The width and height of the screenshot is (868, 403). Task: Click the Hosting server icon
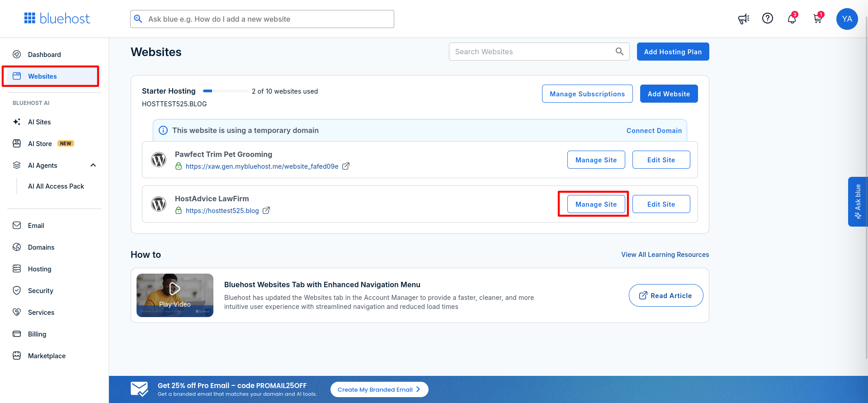(17, 269)
